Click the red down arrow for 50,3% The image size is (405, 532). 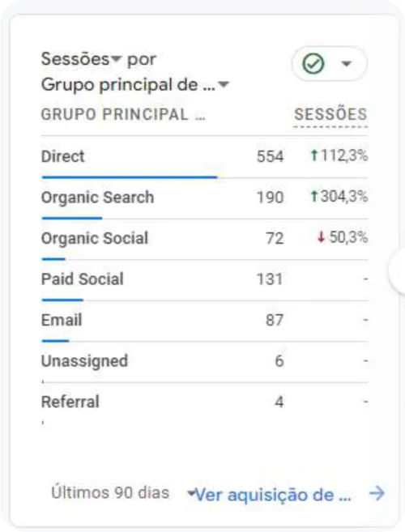(x=321, y=237)
